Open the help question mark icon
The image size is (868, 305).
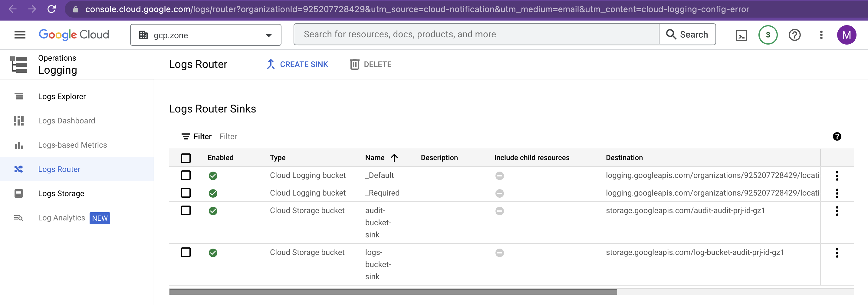[794, 35]
